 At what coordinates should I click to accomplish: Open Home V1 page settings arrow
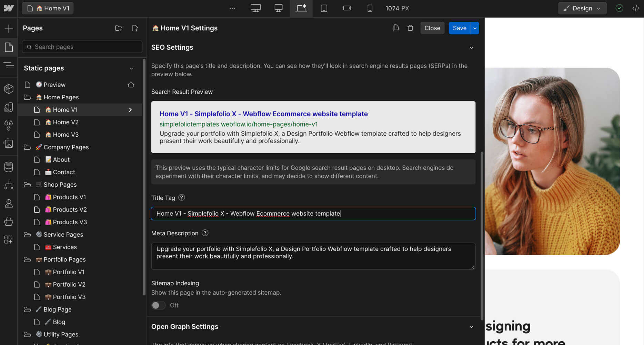tap(130, 110)
